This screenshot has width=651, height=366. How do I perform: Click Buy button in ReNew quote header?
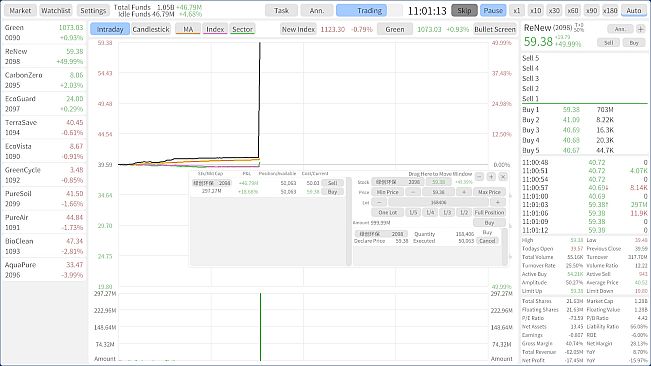(634, 42)
